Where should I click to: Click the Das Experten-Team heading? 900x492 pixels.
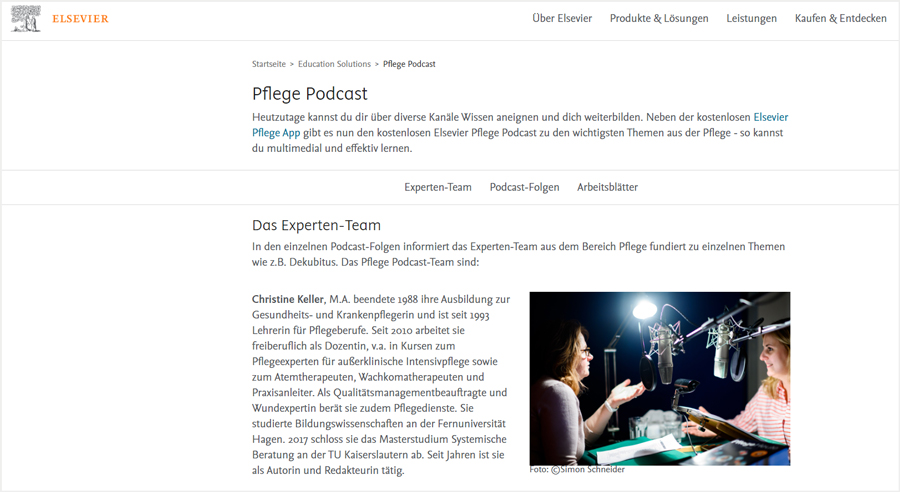click(x=316, y=225)
